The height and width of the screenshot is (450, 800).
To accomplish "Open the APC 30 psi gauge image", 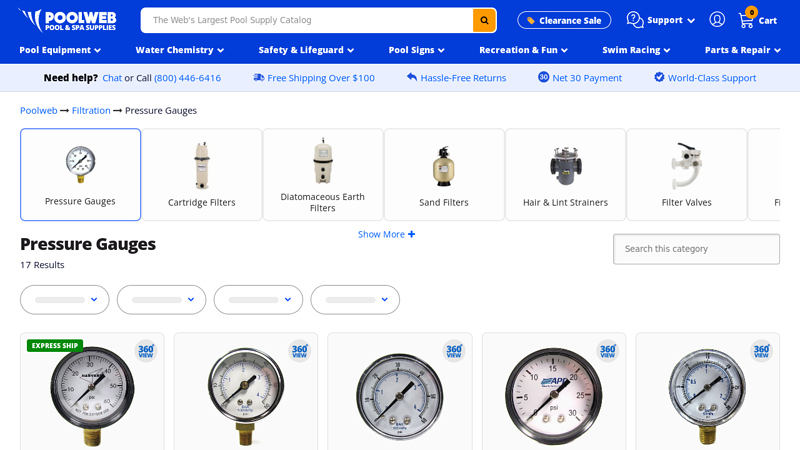I will [x=554, y=396].
